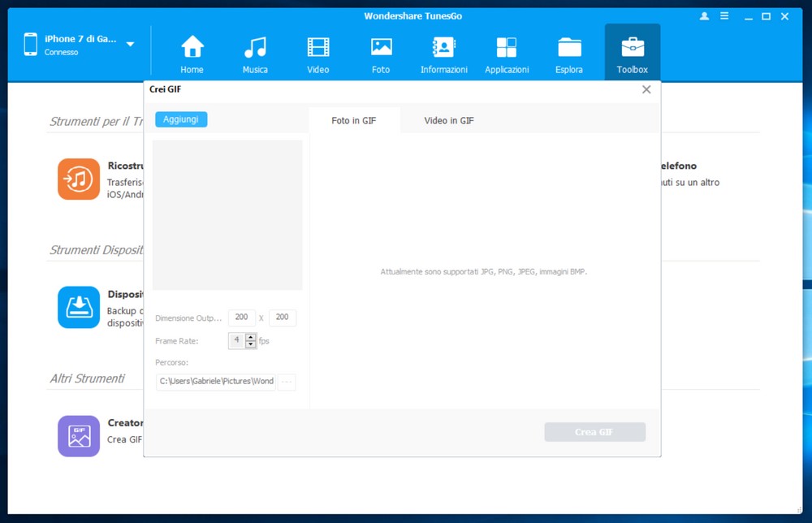This screenshot has width=812, height=523.
Task: Click the frame rate value field
Action: pos(236,341)
